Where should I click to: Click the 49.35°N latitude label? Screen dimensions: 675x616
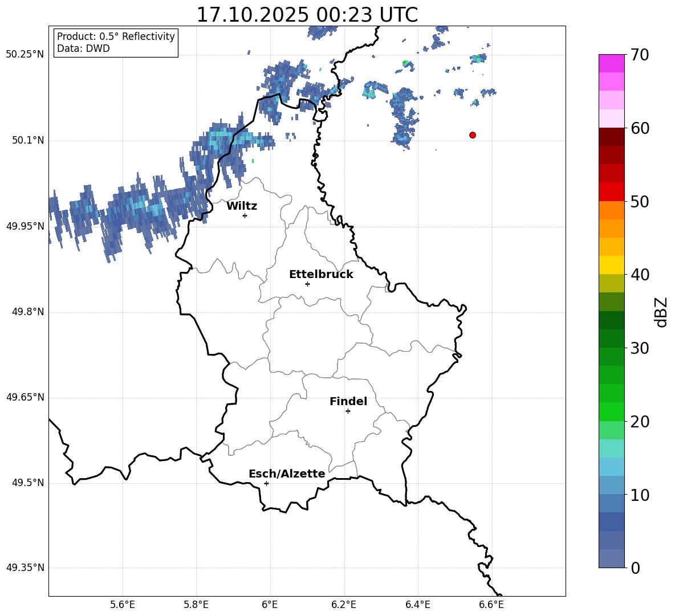click(25, 568)
